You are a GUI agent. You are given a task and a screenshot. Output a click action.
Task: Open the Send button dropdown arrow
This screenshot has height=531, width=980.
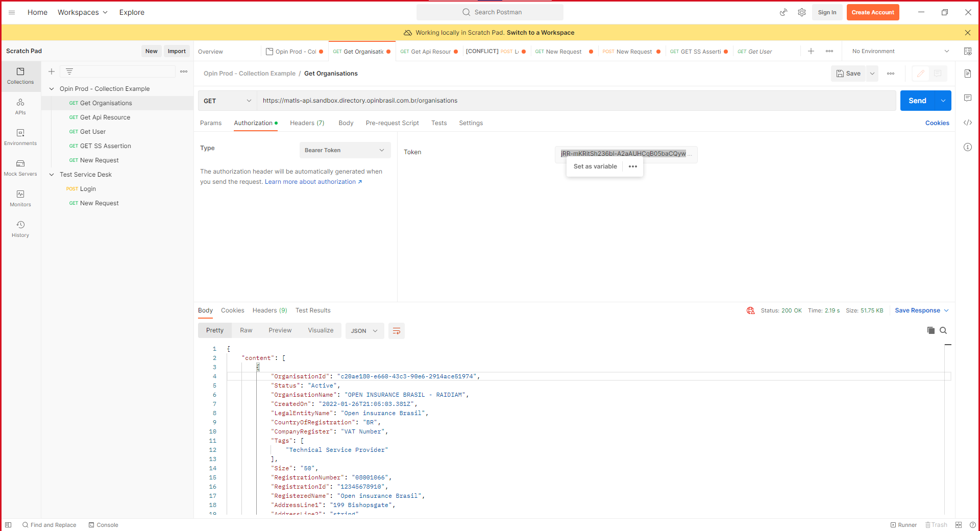(x=943, y=101)
